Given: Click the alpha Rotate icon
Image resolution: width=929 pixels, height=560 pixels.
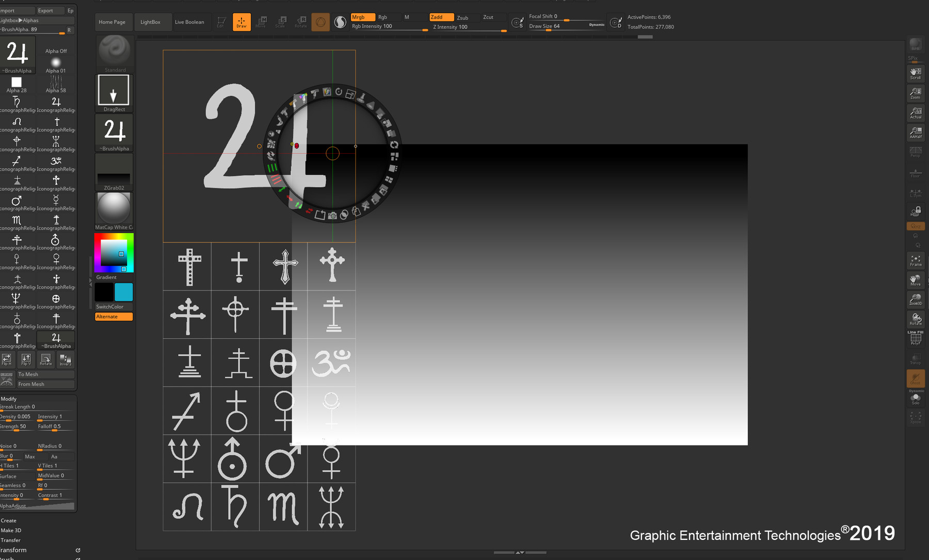Looking at the screenshot, I should point(45,359).
